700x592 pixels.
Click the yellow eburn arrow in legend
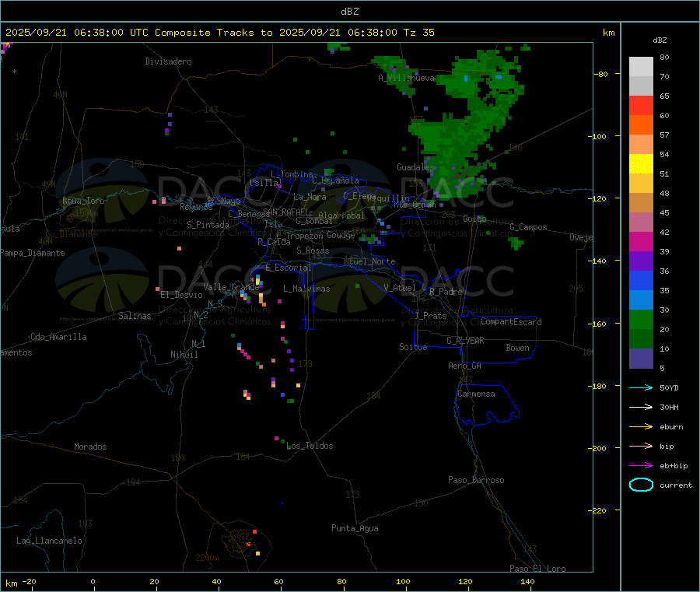(x=641, y=426)
